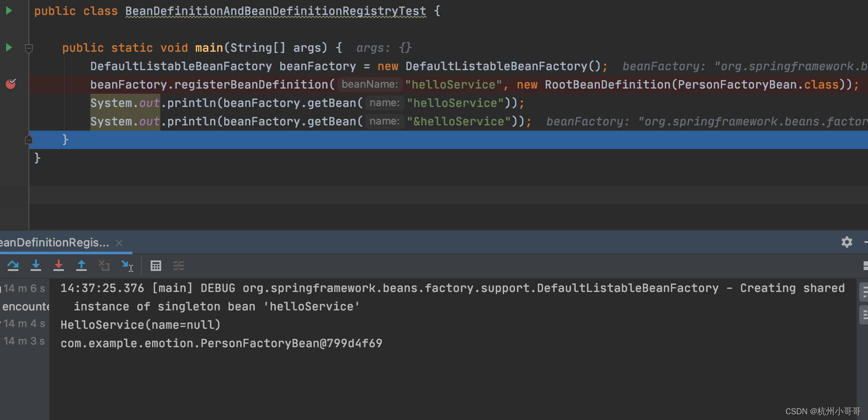Collapse the main method using fold arrow
Viewport: 868px width, 420px height.
(x=29, y=48)
